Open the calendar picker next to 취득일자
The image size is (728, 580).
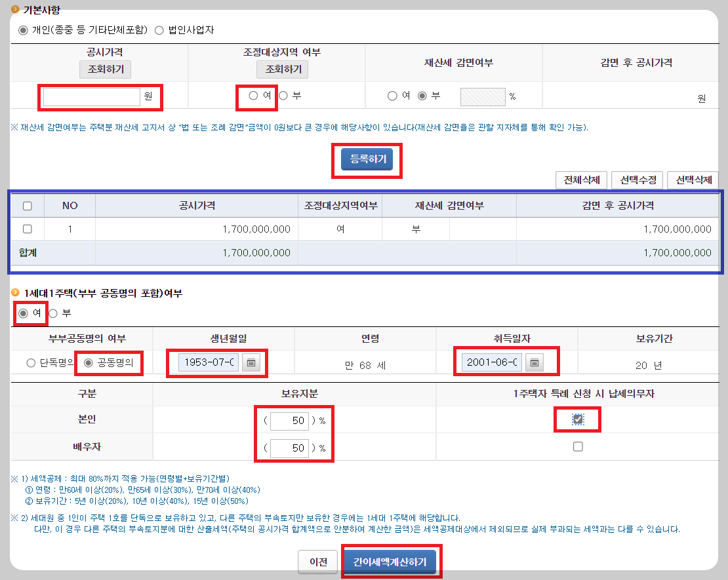tap(534, 361)
